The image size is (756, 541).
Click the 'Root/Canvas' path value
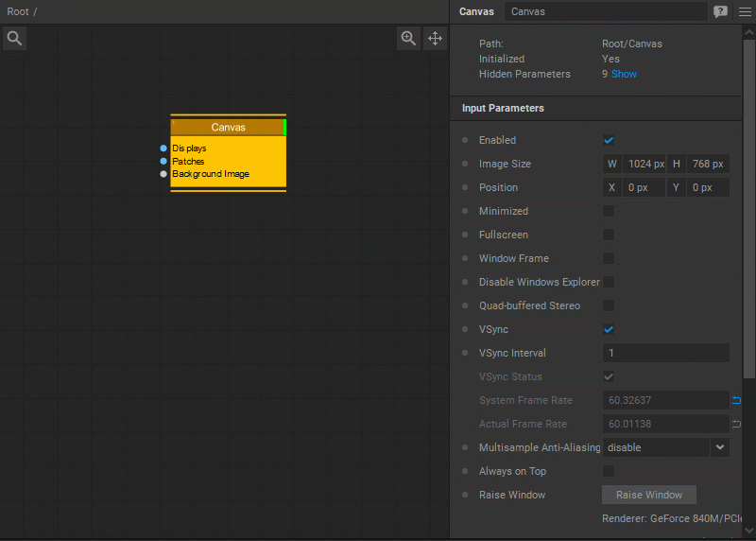pos(631,44)
